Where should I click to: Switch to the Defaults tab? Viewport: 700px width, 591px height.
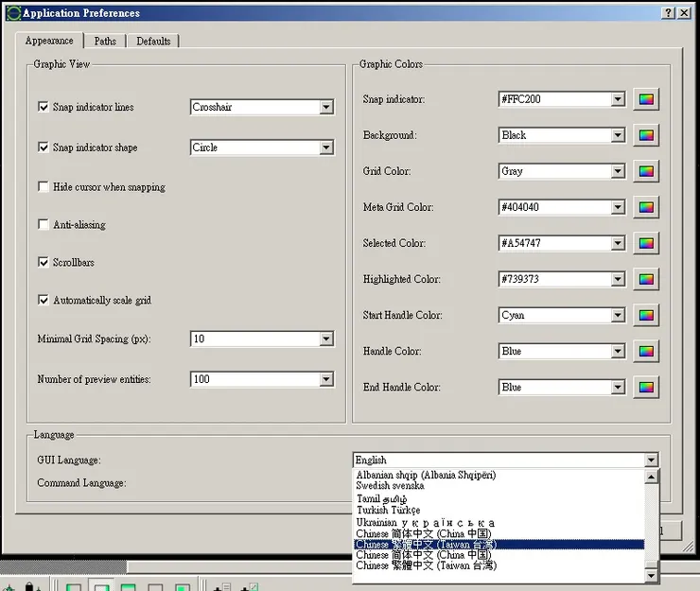click(153, 41)
